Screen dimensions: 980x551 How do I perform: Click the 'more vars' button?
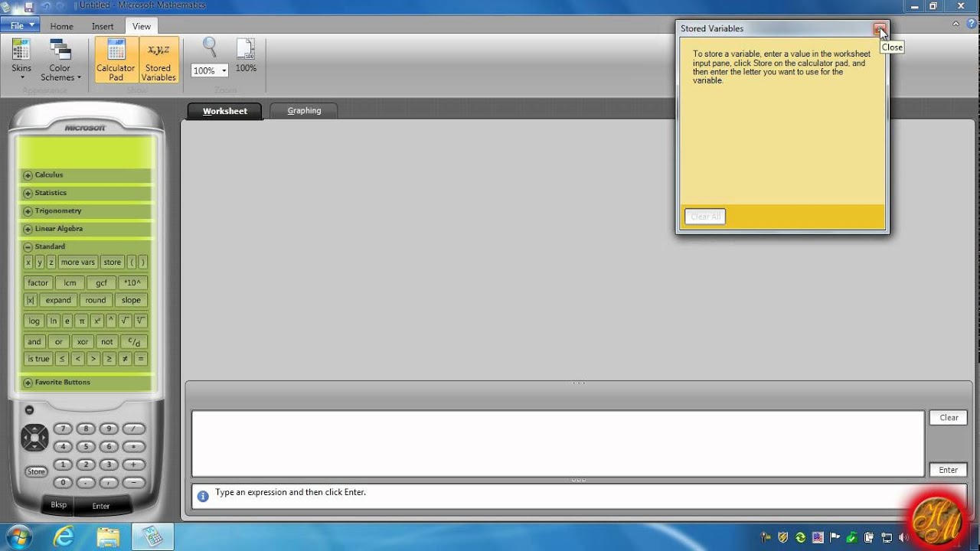[x=78, y=262]
